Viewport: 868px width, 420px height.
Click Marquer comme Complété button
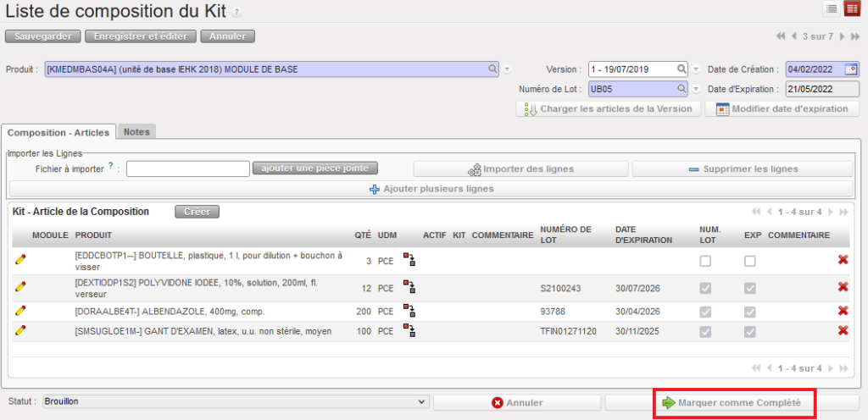tap(732, 403)
